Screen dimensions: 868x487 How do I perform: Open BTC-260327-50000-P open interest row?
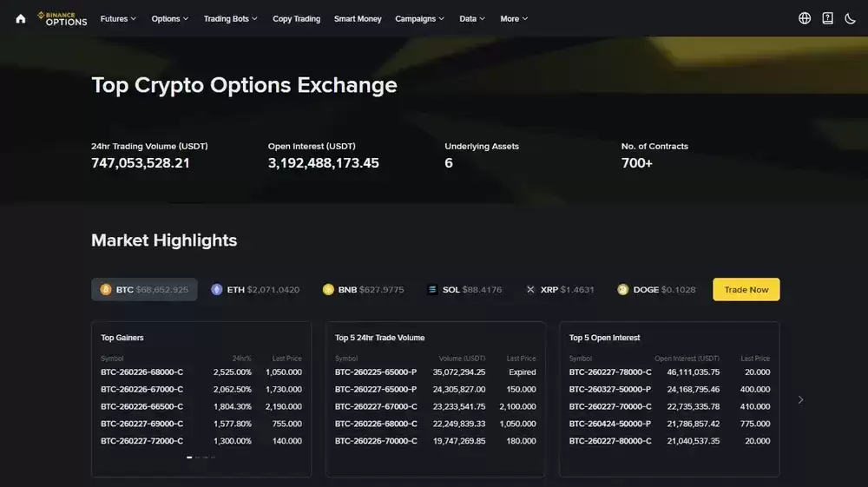click(669, 389)
